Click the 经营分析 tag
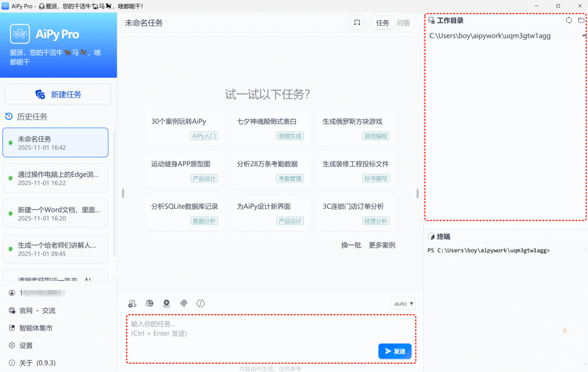 [x=376, y=221]
